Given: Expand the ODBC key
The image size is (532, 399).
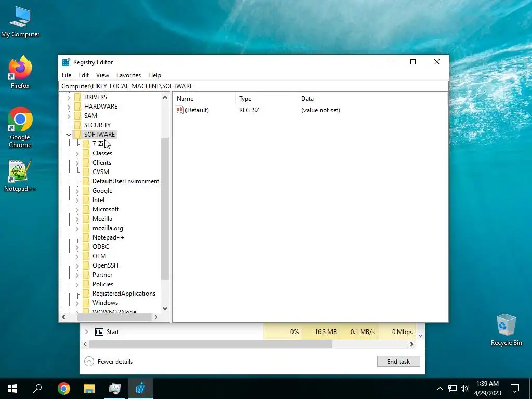Looking at the screenshot, I should point(77,247).
